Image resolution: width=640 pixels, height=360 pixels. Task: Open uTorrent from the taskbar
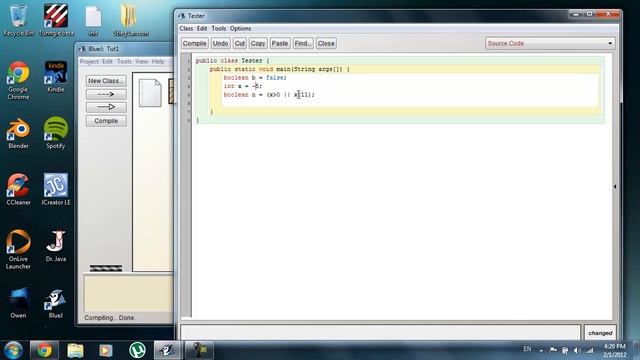pos(137,350)
